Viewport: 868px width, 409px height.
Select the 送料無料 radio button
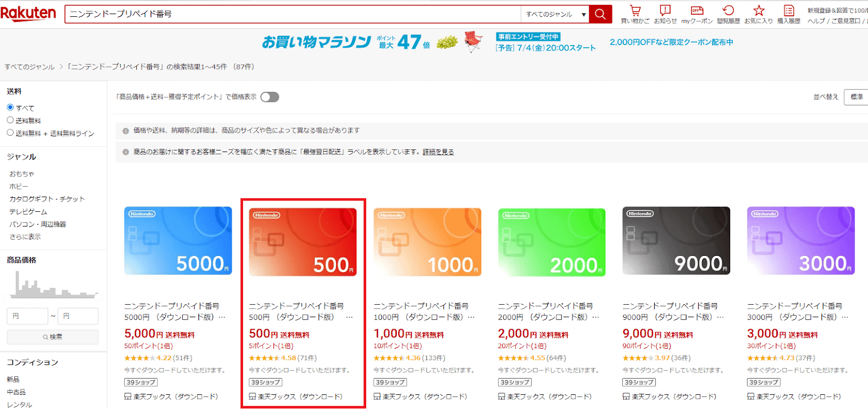(x=10, y=120)
